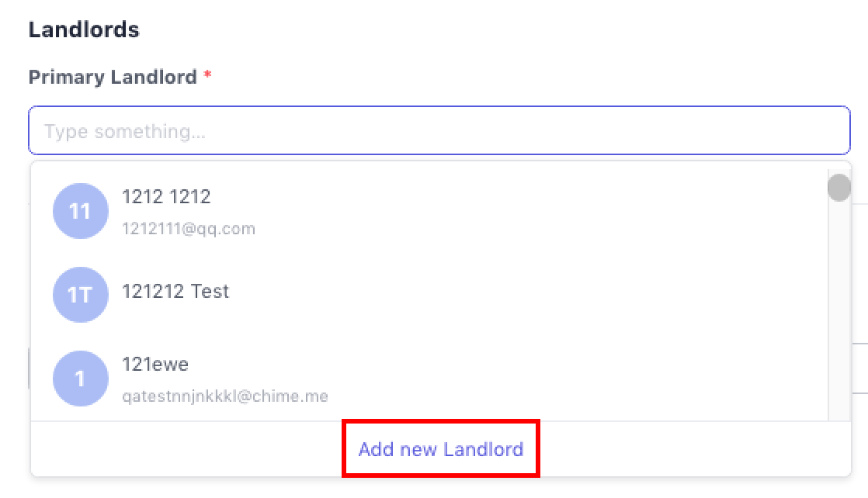Click the "Type something..." placeholder text
Viewport: 868px width, 498px height.
click(x=125, y=131)
